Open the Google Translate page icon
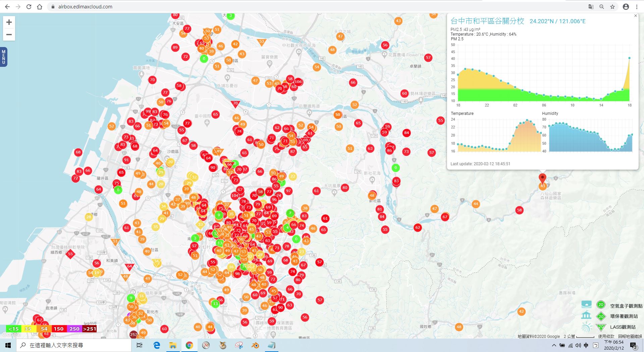644x352 pixels. [591, 7]
